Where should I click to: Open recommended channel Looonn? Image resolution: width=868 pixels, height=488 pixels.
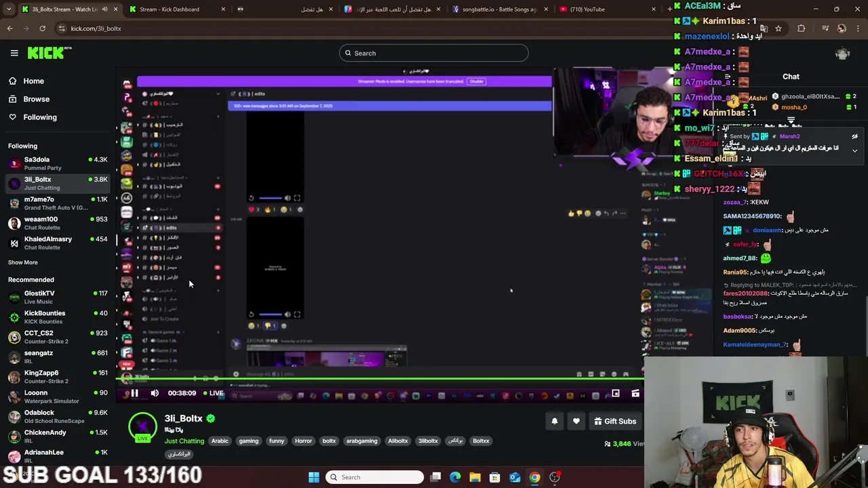[58, 396]
